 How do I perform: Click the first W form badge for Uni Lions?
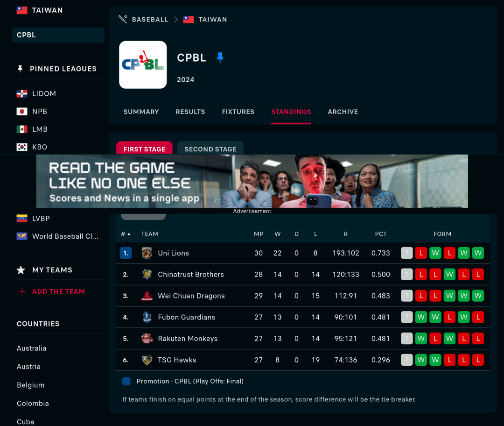pos(435,253)
